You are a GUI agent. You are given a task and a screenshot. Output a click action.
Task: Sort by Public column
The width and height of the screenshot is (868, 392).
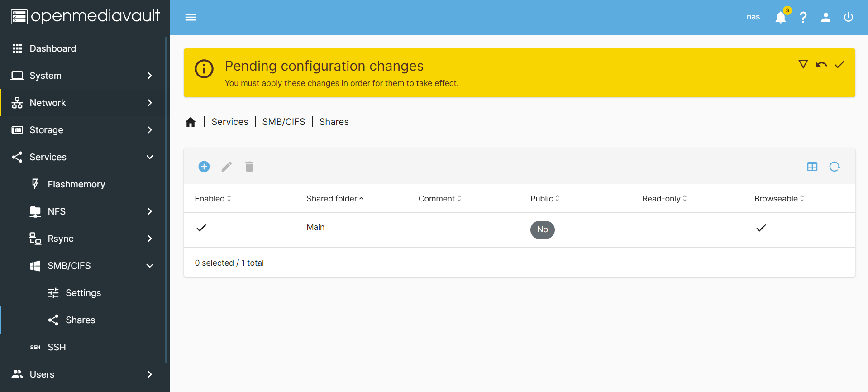point(545,198)
